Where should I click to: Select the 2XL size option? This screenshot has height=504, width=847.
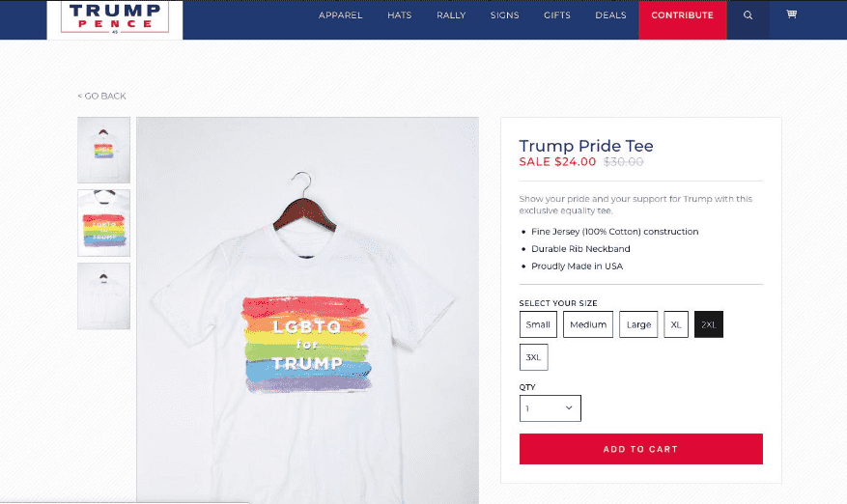tap(709, 324)
